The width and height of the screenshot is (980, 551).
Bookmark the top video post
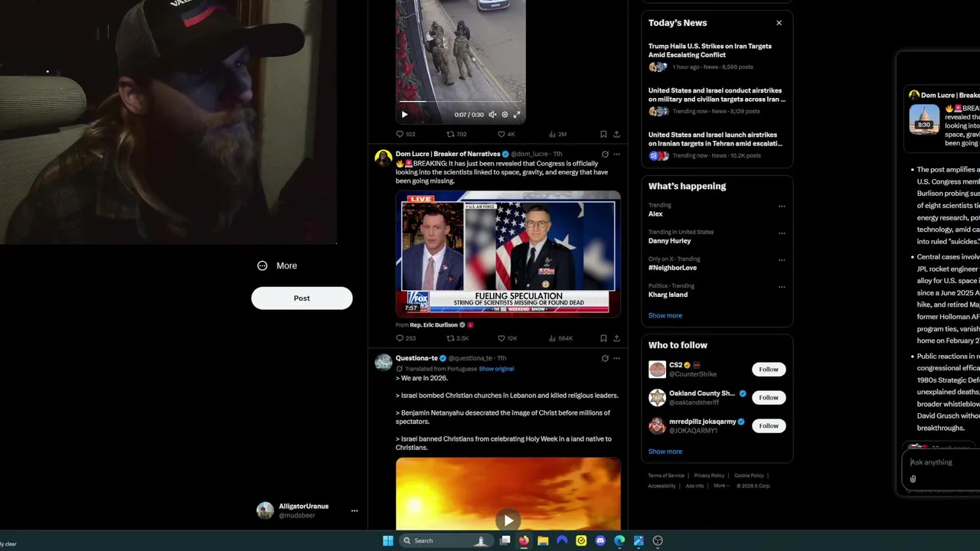click(603, 134)
